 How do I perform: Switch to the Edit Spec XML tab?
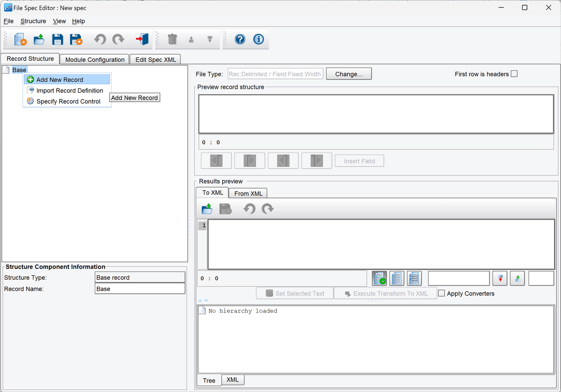tap(155, 60)
